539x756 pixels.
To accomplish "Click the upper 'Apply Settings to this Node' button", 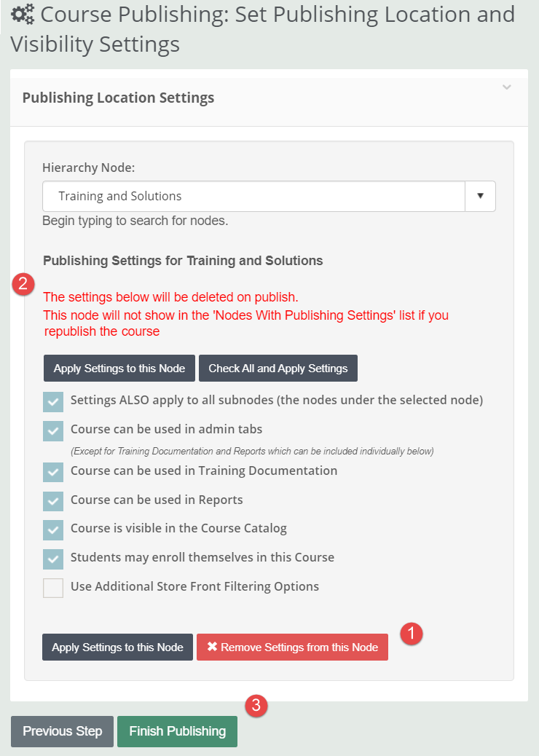I will [x=119, y=368].
